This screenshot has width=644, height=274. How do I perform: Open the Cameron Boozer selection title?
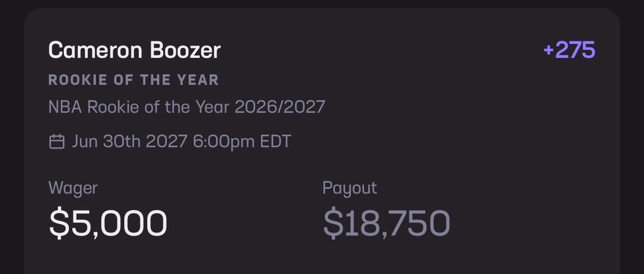[x=134, y=51]
